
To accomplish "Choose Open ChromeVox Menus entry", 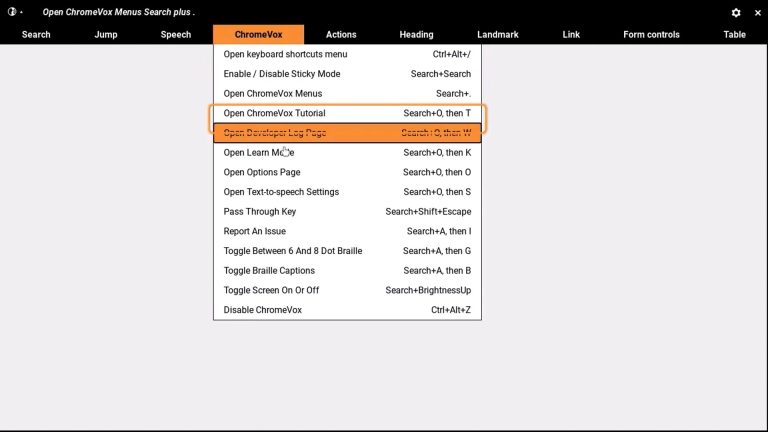I will tap(347, 94).
